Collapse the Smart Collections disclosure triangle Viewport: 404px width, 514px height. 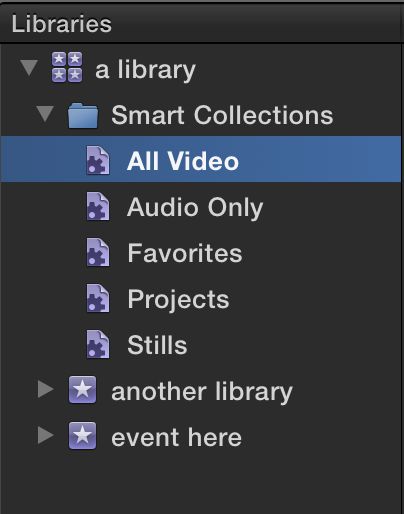(45, 114)
